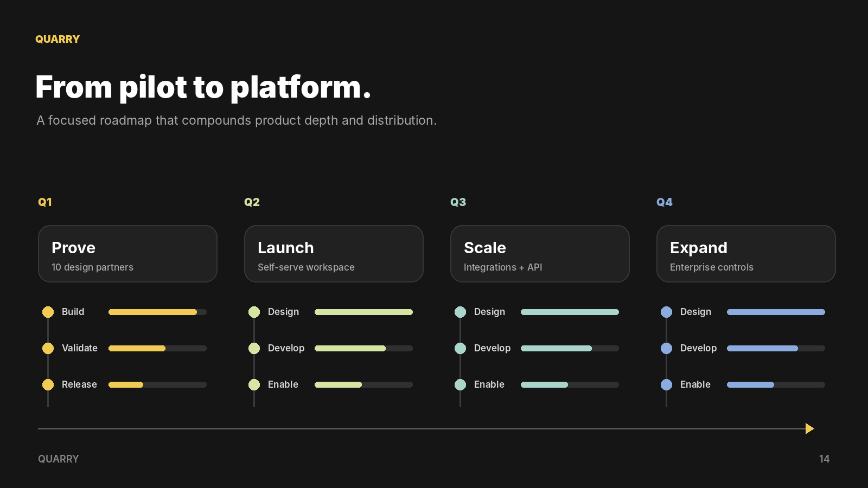The image size is (868, 488).
Task: Click the yellow Build milestone dot
Action: (48, 312)
